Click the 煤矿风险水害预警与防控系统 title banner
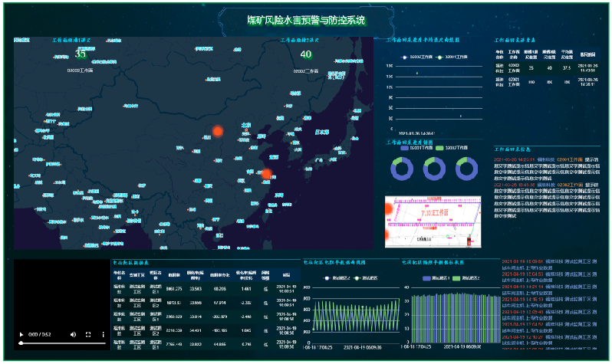 point(306,19)
